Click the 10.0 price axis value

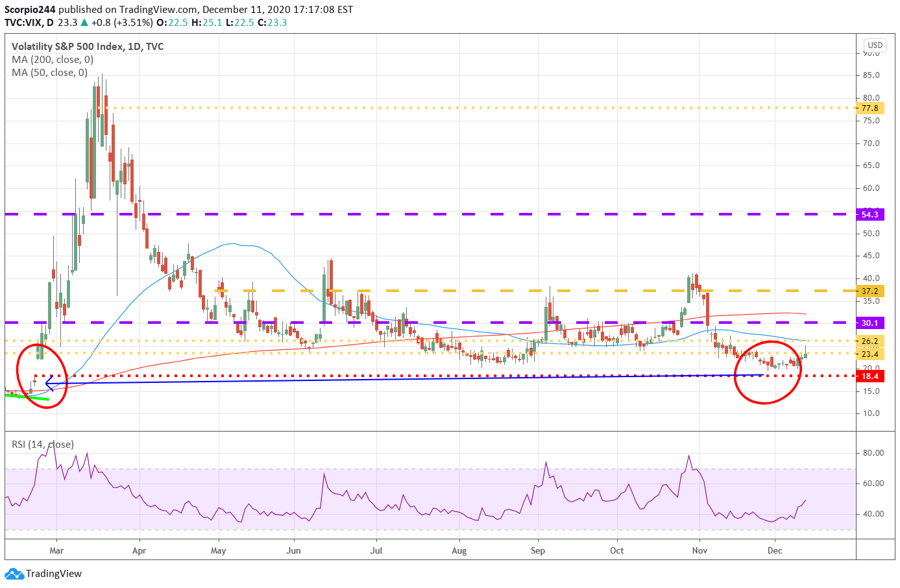[871, 413]
